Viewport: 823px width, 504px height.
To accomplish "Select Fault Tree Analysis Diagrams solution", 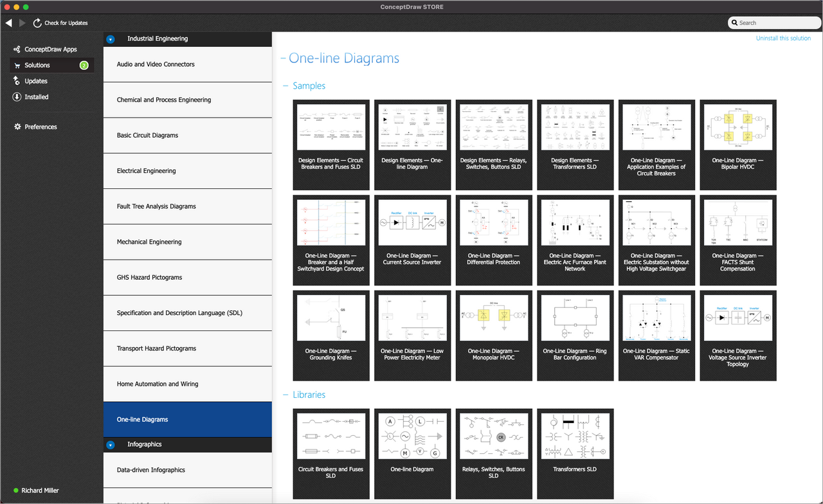I will click(x=188, y=206).
